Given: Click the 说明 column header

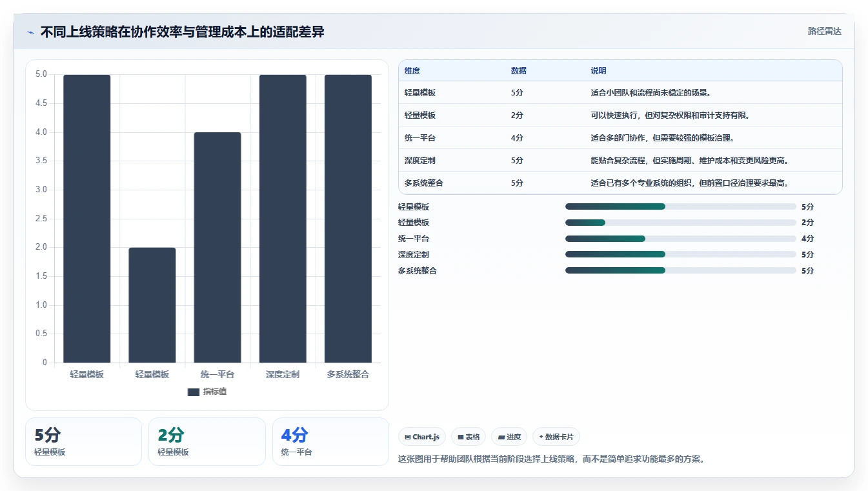Looking at the screenshot, I should pos(599,71).
